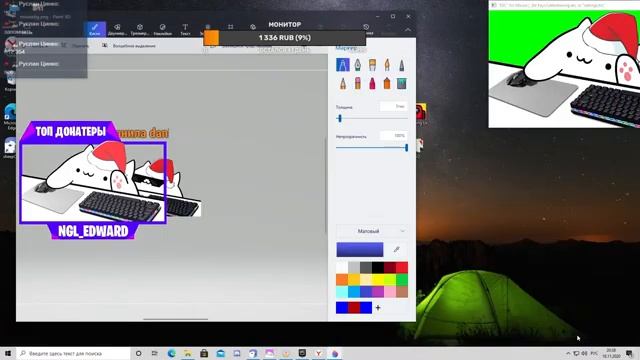Collapse the ribbon with the chevron
The width and height of the screenshot is (640, 360).
(x=408, y=29)
